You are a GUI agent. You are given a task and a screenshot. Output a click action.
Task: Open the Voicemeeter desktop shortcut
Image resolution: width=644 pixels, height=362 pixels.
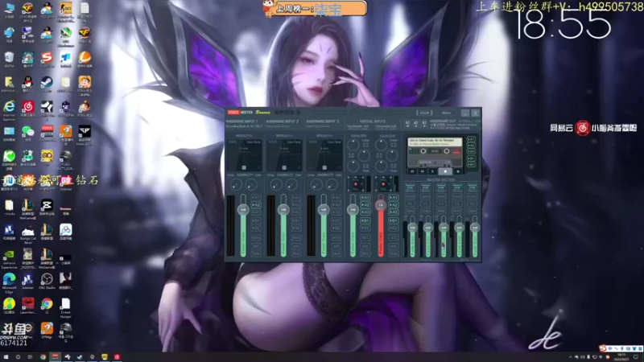point(47,132)
